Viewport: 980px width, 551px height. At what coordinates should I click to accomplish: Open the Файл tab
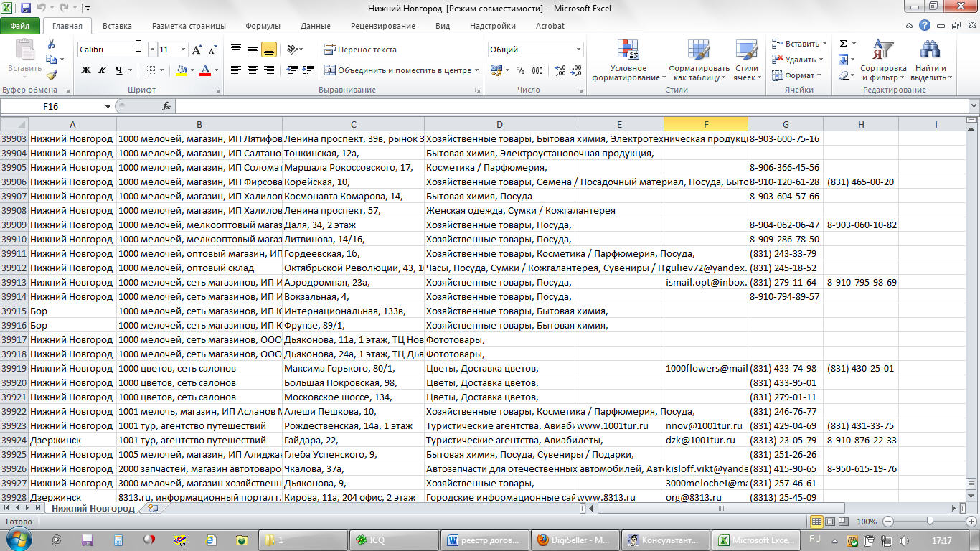pos(20,26)
